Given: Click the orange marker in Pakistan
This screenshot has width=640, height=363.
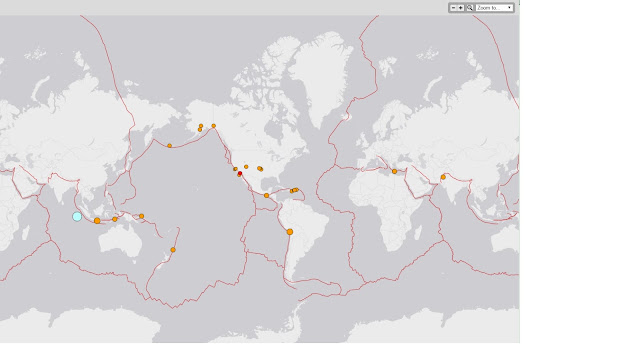Looking at the screenshot, I should coord(443,177).
